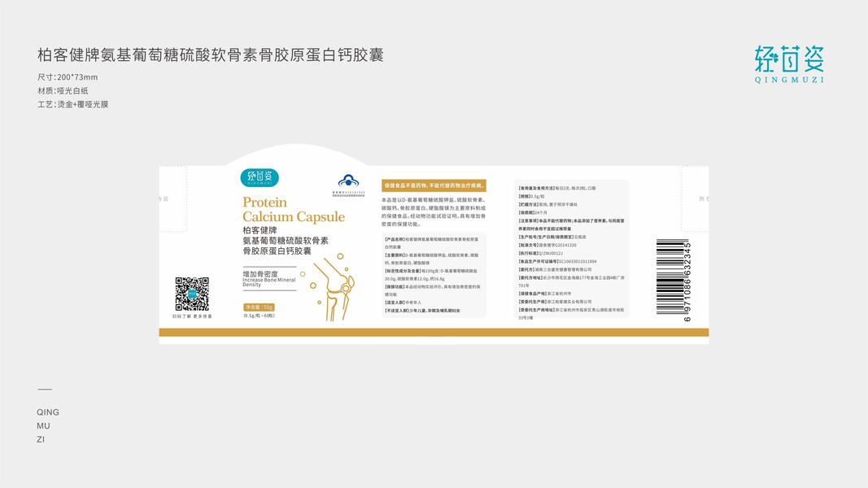
Task: Click the label brand text 柏客健牌
Action: tap(260, 230)
